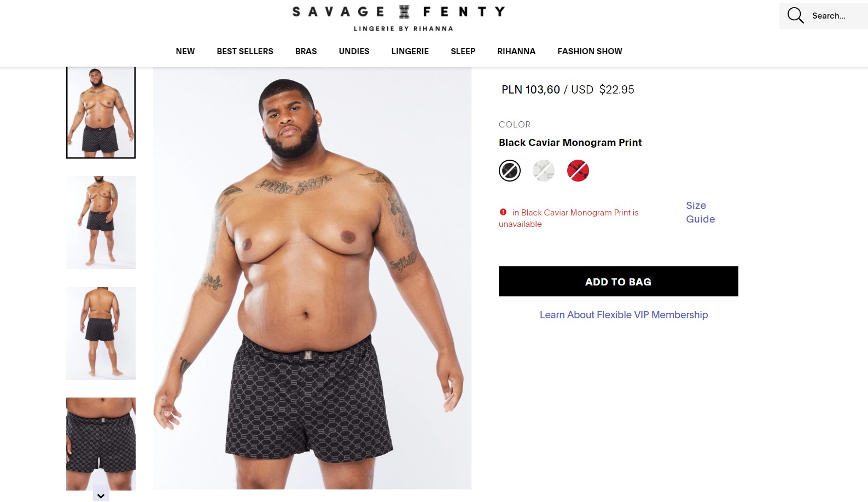Click the magnifying glass search icon
The width and height of the screenshot is (868, 502).
[x=795, y=15]
